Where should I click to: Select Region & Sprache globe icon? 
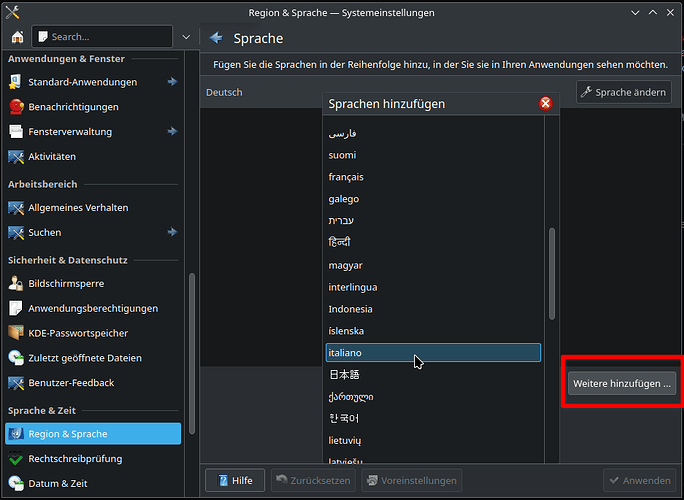point(16,434)
